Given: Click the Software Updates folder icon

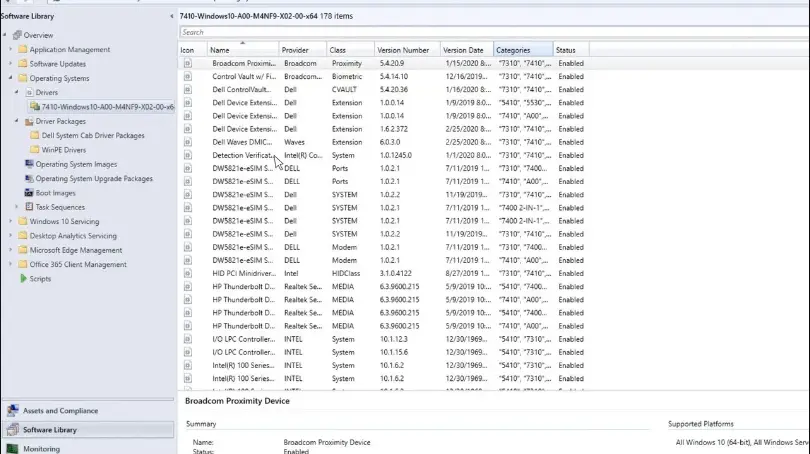Looking at the screenshot, I should pyautogui.click(x=23, y=64).
